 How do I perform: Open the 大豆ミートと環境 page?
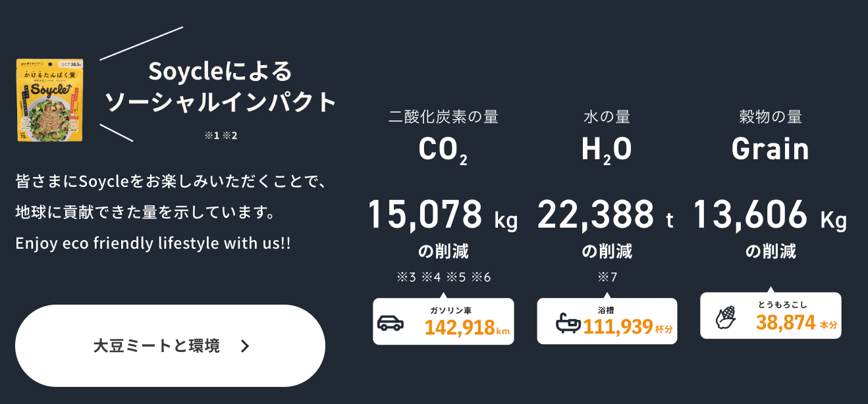coord(171,345)
